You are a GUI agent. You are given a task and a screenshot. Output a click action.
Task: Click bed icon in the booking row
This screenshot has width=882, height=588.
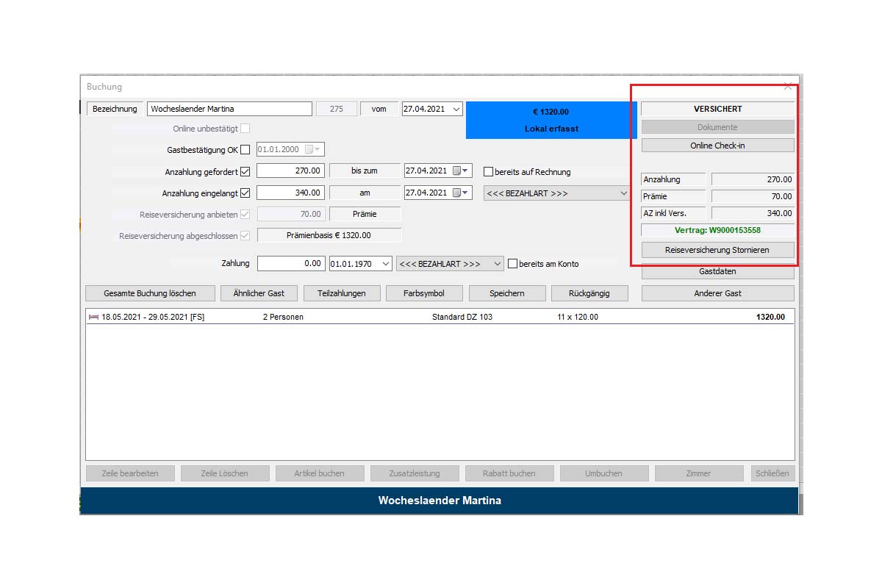pyautogui.click(x=93, y=318)
